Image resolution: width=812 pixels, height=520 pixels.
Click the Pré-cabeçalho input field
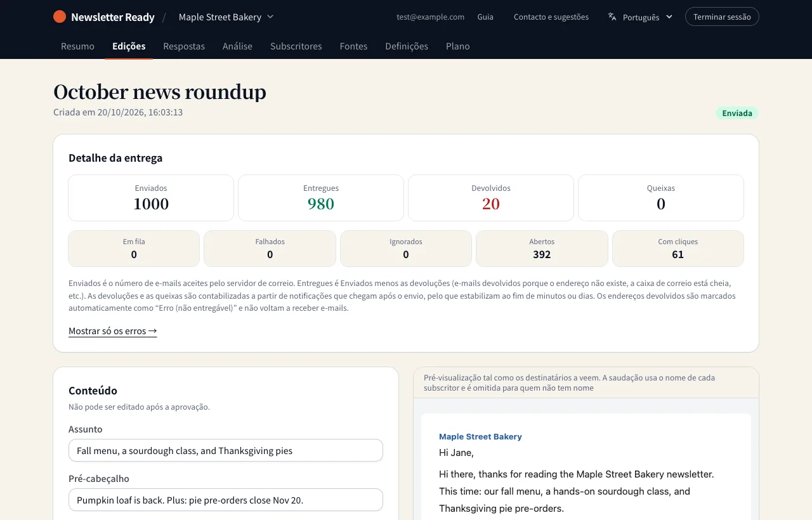click(x=226, y=500)
